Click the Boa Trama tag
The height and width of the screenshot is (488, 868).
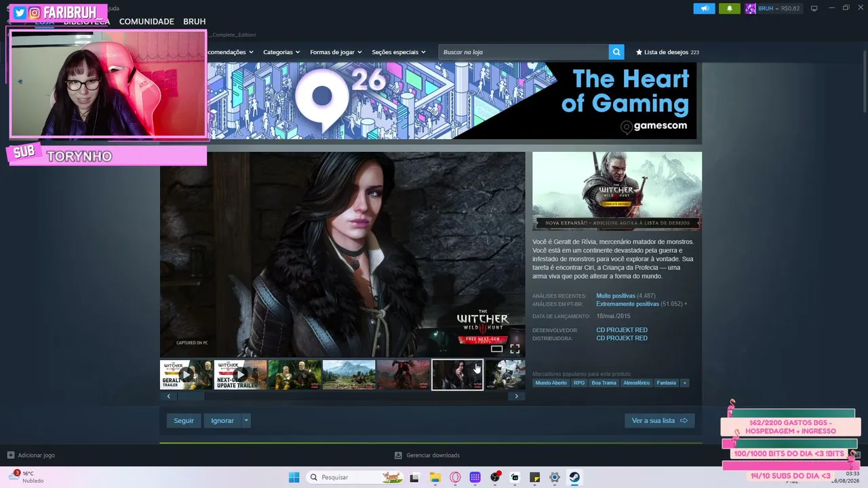click(x=604, y=383)
